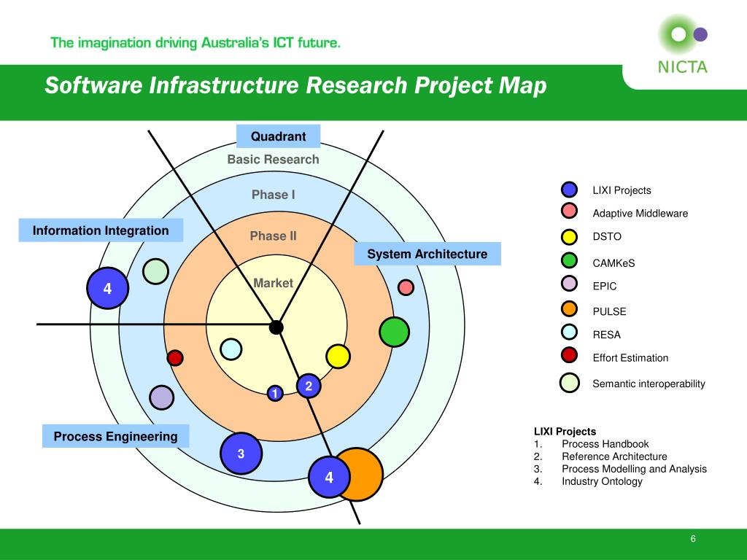Click the Market ring label
Screen dimensions: 747x560
point(273,283)
